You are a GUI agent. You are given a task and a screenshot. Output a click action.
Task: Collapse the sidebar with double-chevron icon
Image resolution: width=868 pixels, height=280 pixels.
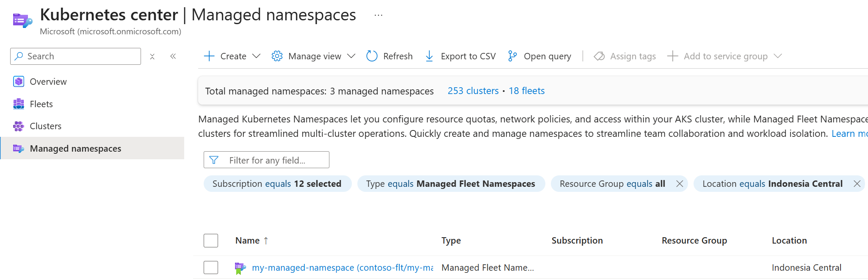click(x=173, y=56)
